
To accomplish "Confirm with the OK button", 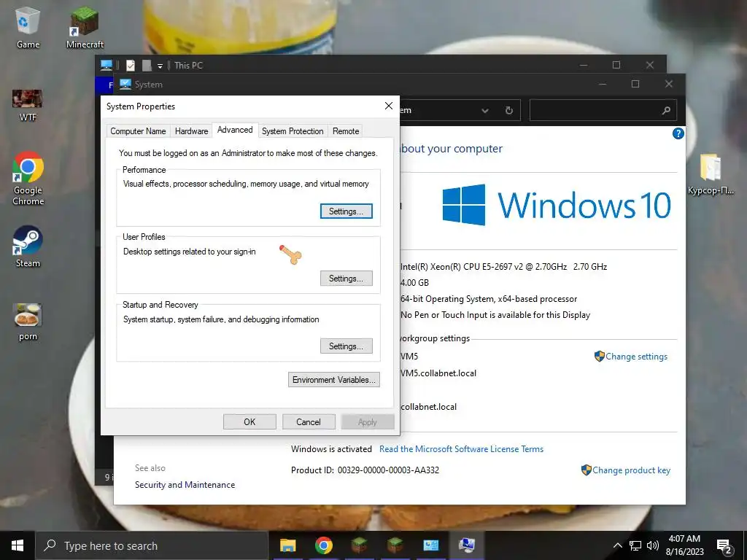I will click(249, 422).
